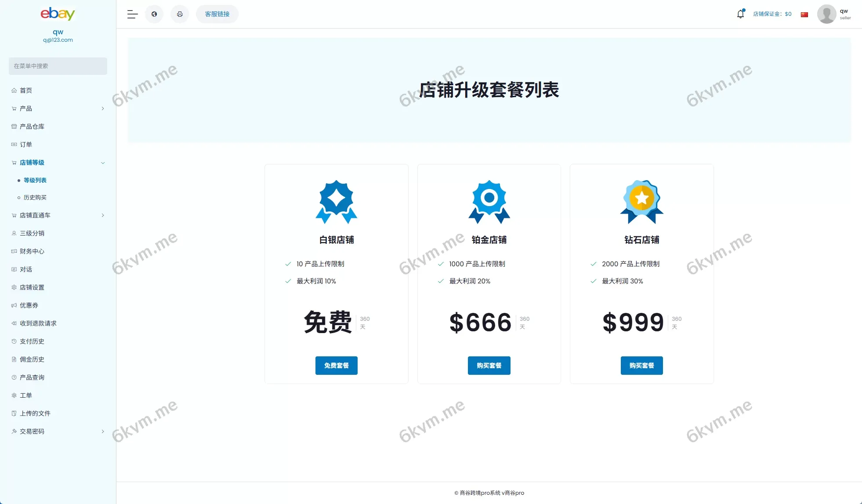Viewport: 862px width, 504px height.
Task: Click the ebay logo at top left
Action: click(58, 14)
